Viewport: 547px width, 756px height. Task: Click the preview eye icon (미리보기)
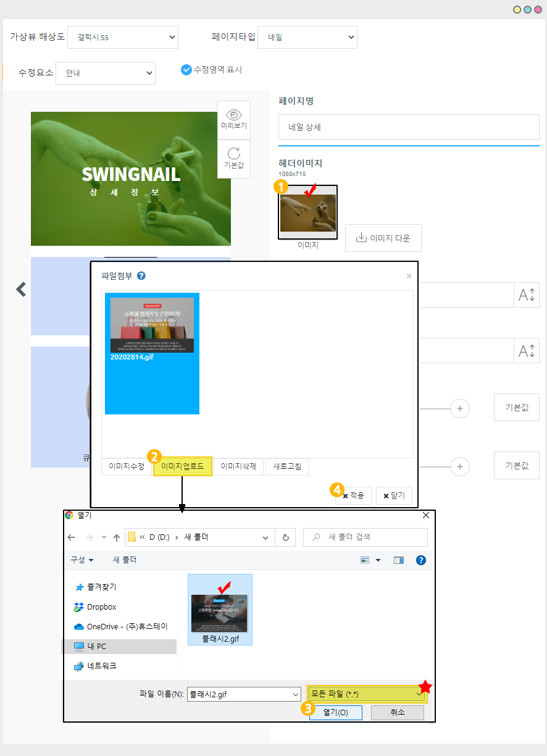233,115
